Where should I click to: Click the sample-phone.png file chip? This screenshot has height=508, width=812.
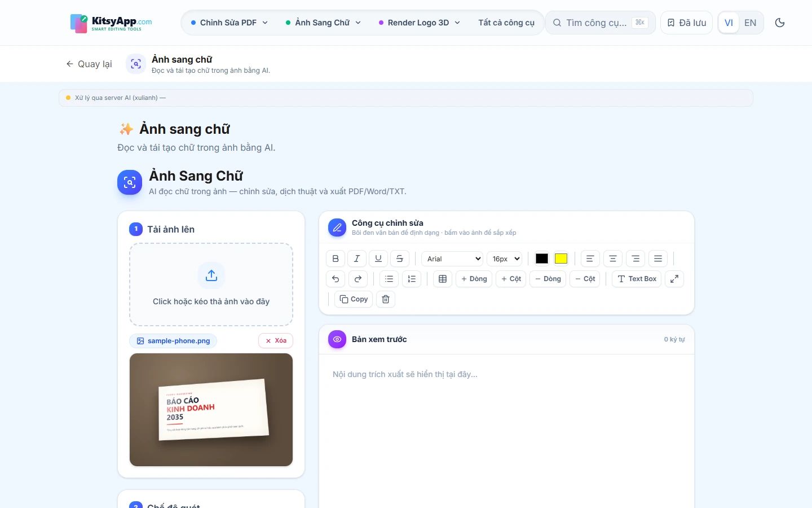(173, 341)
